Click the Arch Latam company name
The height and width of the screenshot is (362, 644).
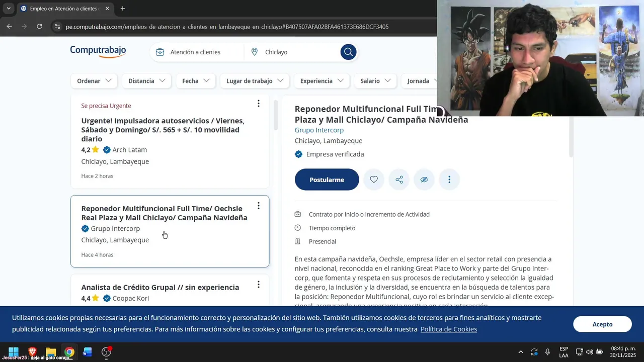pos(130,150)
